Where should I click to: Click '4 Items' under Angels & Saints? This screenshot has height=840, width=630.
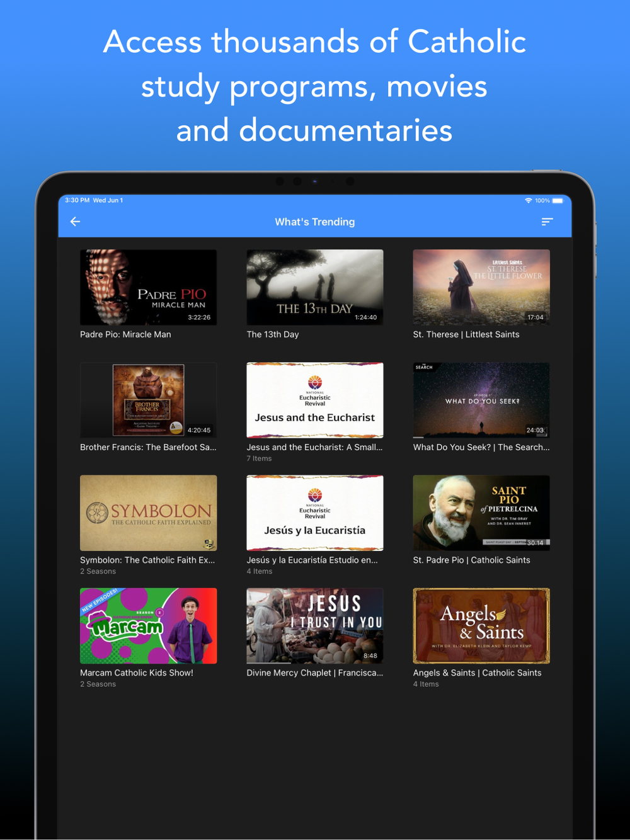coord(426,684)
